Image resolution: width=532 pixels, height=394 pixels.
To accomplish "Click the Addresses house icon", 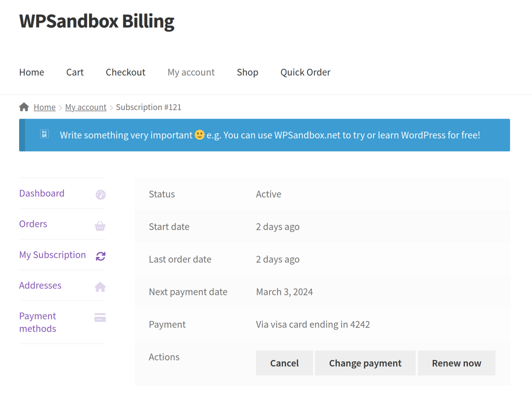I will 100,287.
